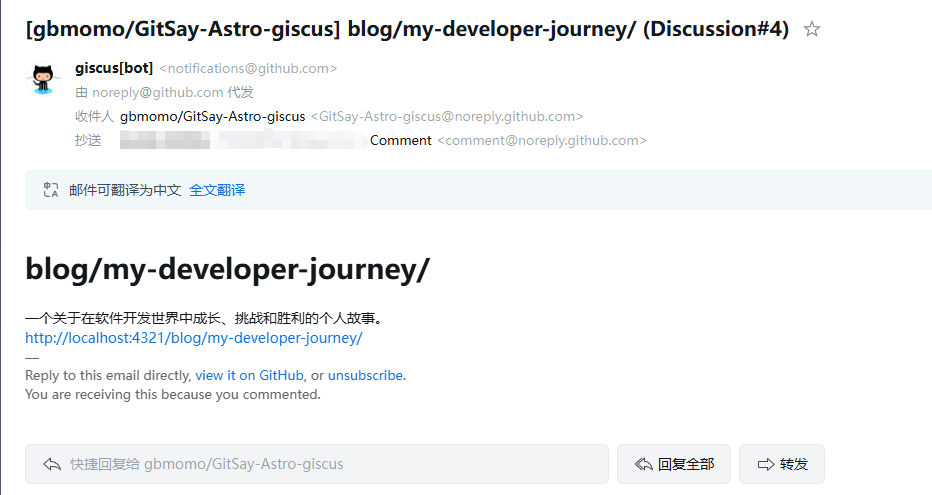The width and height of the screenshot is (932, 495).
Task: Click the forward arrow icon on 转发 button
Action: (766, 464)
